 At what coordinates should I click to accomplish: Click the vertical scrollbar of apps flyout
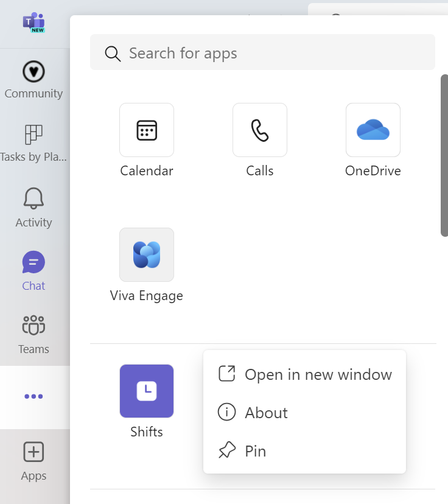pos(444,155)
